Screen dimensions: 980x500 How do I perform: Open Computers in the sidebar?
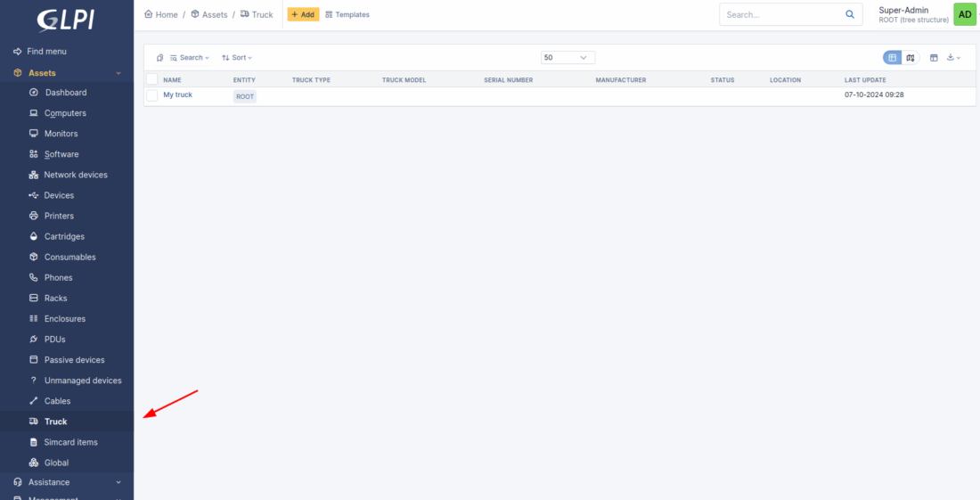pos(66,113)
